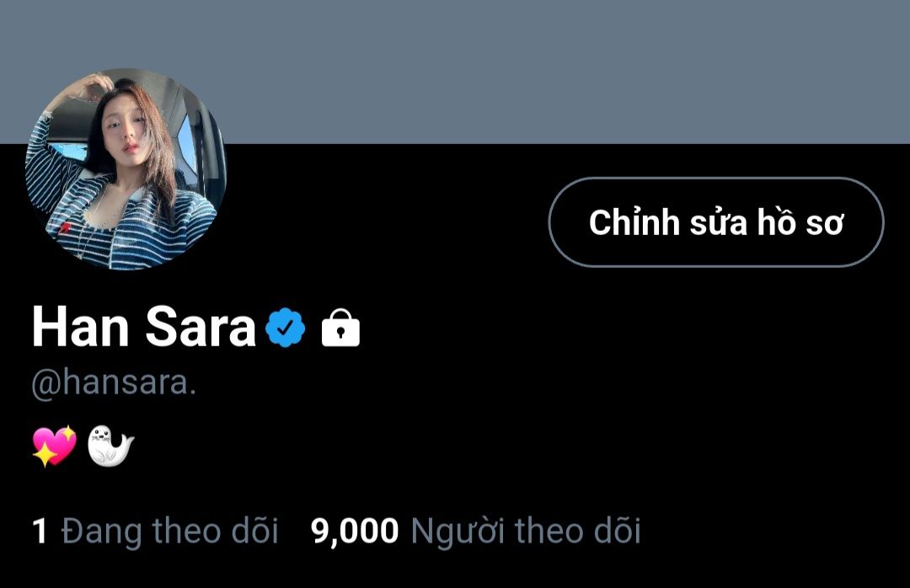Click the words hồ sơ on the button
The image size is (910, 588).
pos(800,222)
